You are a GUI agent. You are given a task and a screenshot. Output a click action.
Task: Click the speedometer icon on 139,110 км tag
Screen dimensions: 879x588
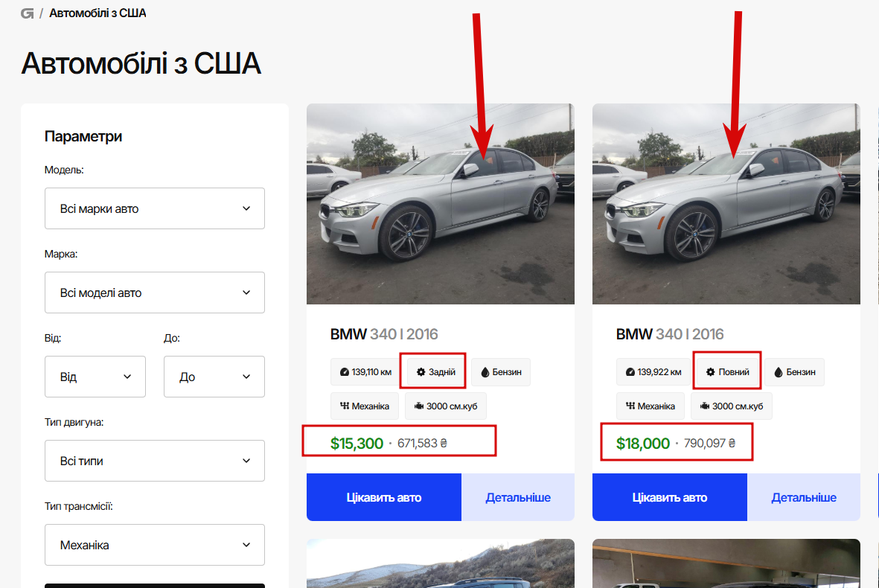pyautogui.click(x=344, y=372)
